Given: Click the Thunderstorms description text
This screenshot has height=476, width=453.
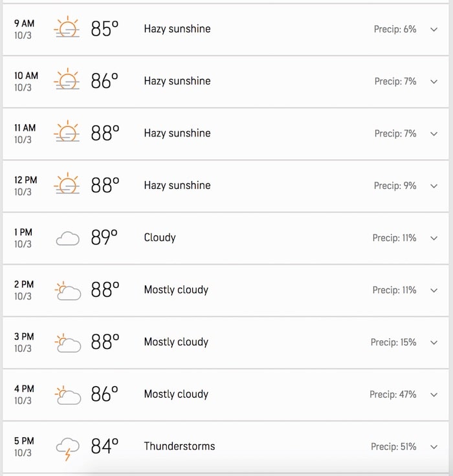Looking at the screenshot, I should (179, 446).
